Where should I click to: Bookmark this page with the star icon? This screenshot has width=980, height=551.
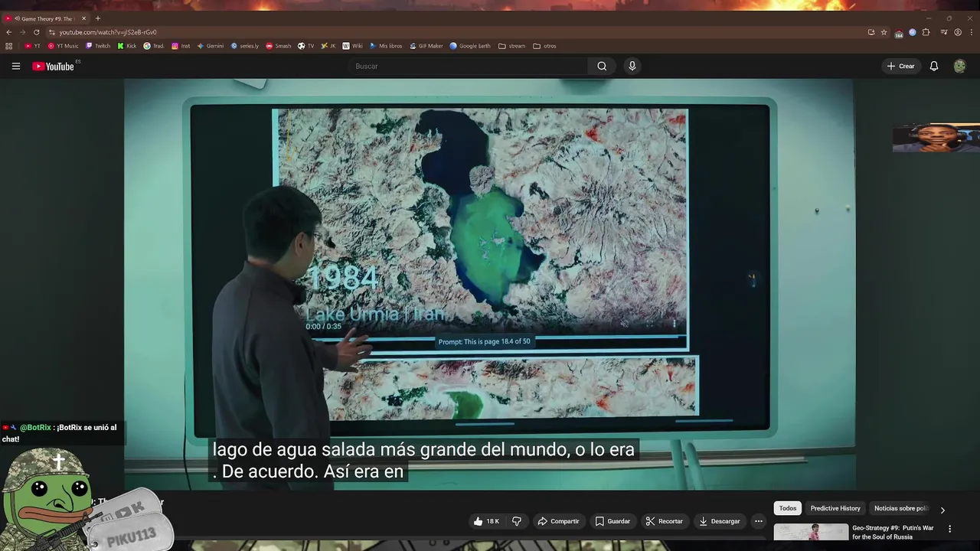(884, 32)
